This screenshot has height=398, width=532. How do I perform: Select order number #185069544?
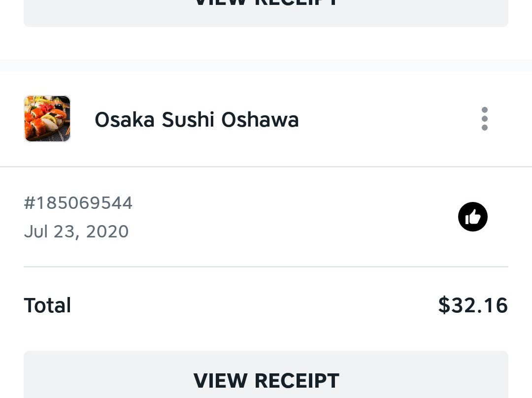coord(78,203)
